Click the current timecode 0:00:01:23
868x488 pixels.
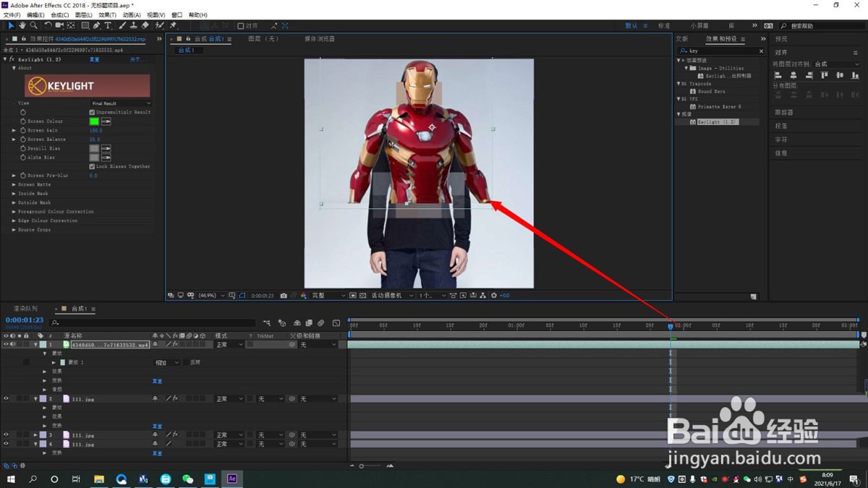[25, 320]
